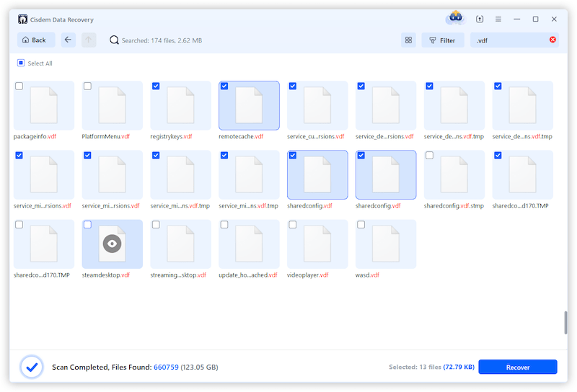Select the videoplayer.vdf file thumbnail

(x=317, y=244)
